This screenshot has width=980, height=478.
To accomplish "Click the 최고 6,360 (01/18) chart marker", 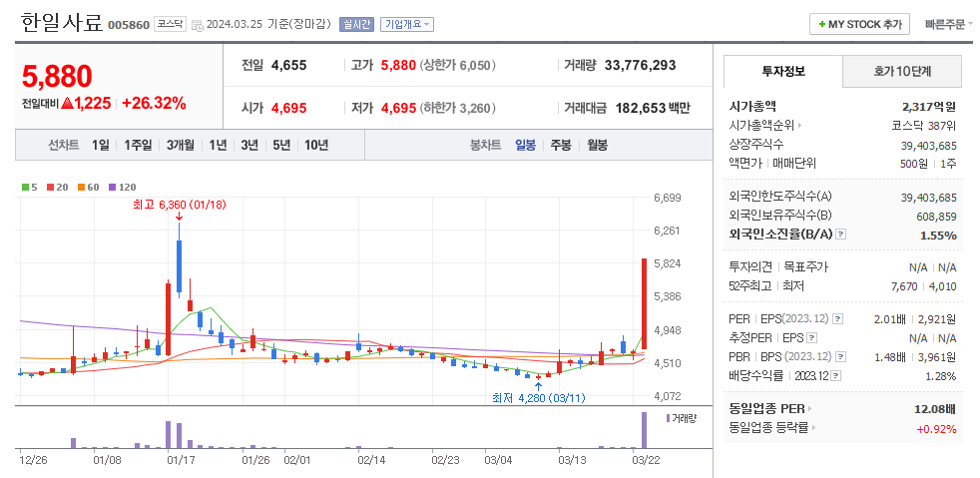I will tap(180, 205).
